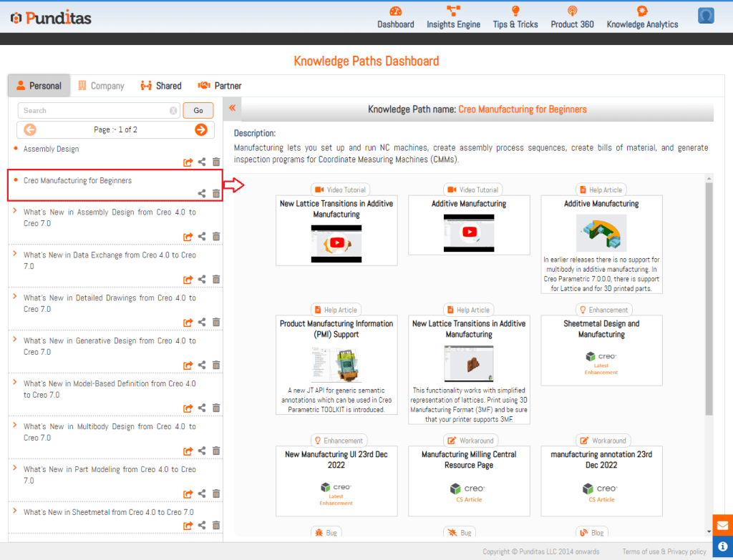
Task: Click share icon for Creo Manufacturing for Beginners
Action: coord(202,193)
